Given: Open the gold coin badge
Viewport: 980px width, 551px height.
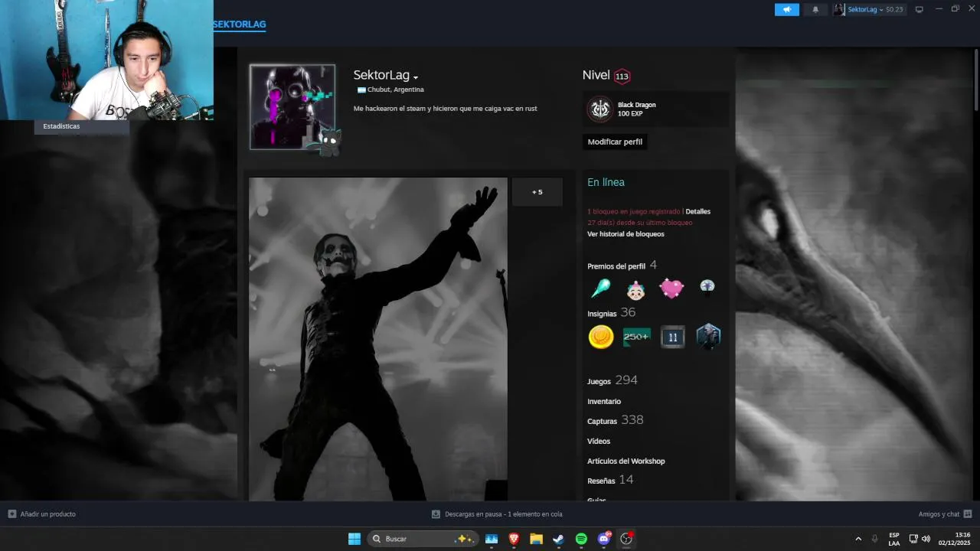Looking at the screenshot, I should [x=601, y=337].
